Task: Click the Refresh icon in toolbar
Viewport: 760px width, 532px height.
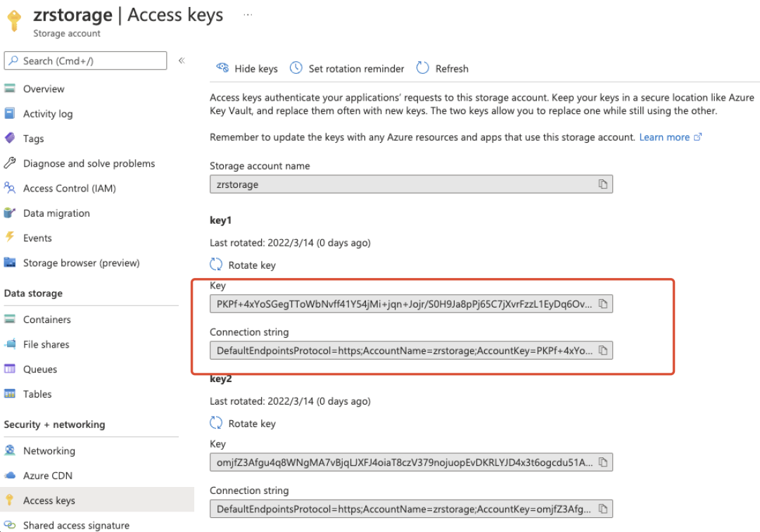Action: [423, 68]
